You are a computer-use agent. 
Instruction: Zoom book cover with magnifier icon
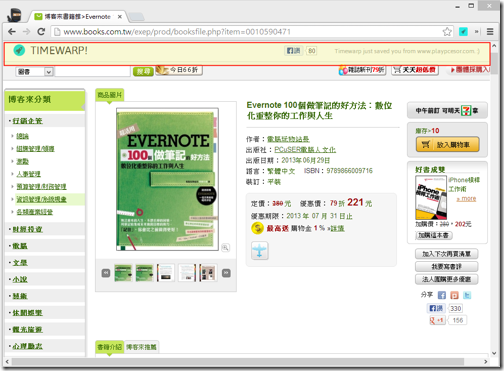coord(225,248)
